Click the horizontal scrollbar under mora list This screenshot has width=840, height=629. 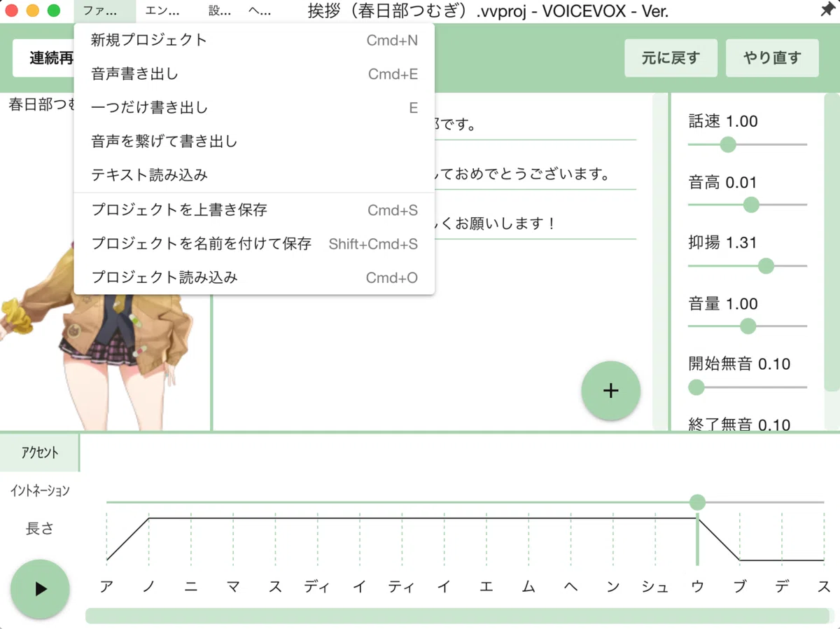(457, 616)
